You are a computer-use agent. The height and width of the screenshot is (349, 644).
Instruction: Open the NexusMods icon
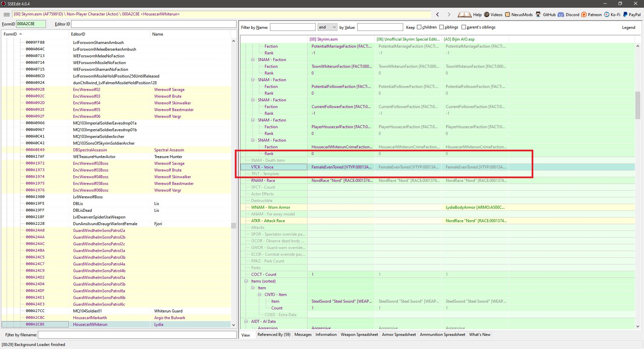point(507,14)
